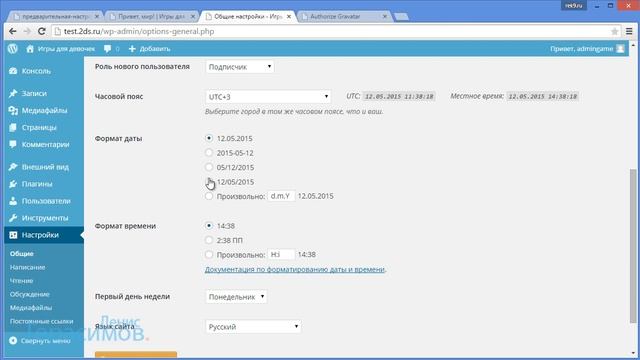Reload the page with the refresh icon
The height and width of the screenshot is (360, 640).
click(41, 31)
